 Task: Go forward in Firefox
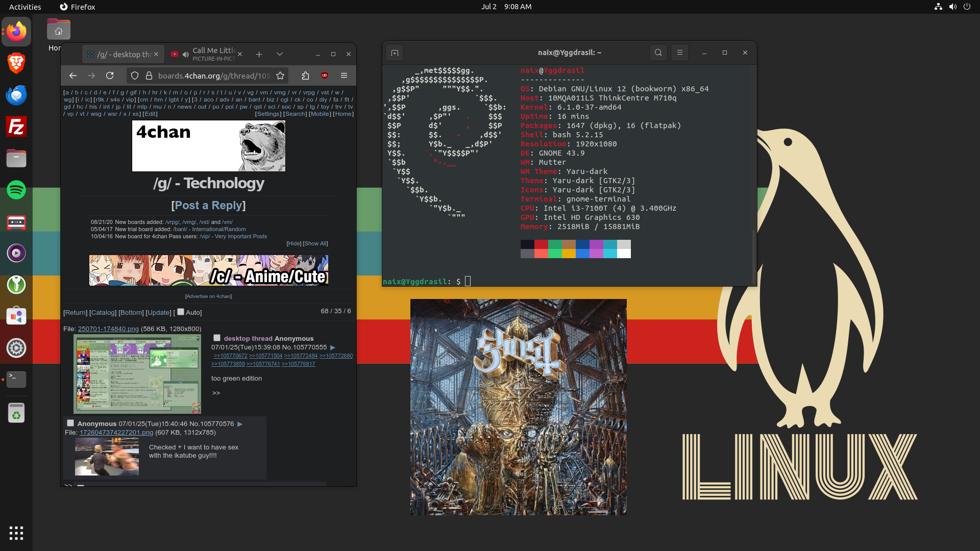[91, 76]
